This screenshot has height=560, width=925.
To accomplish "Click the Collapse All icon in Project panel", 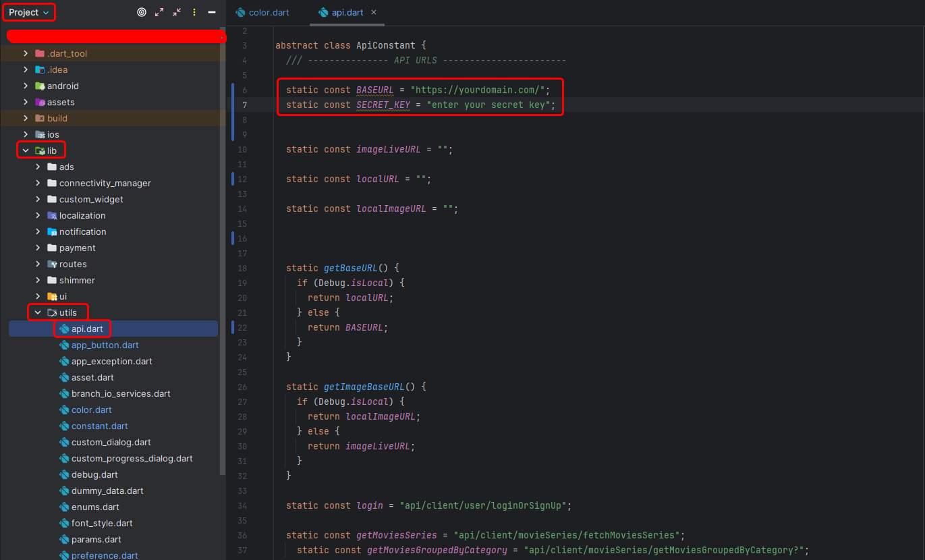I will [177, 12].
